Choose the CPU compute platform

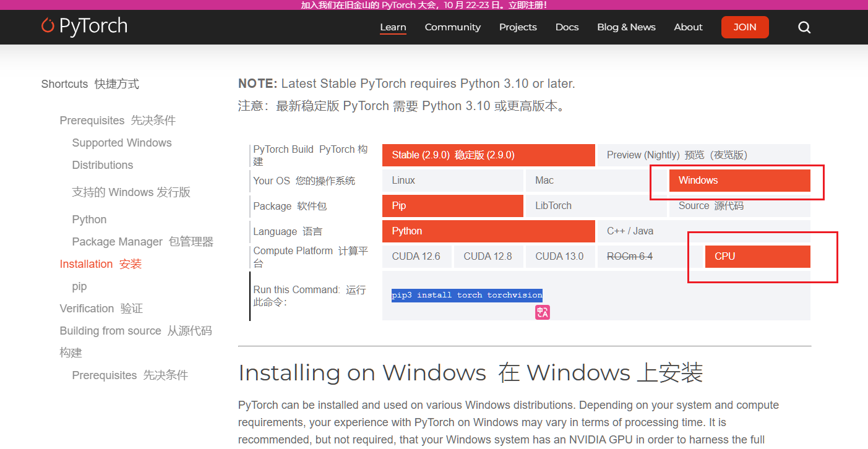757,256
